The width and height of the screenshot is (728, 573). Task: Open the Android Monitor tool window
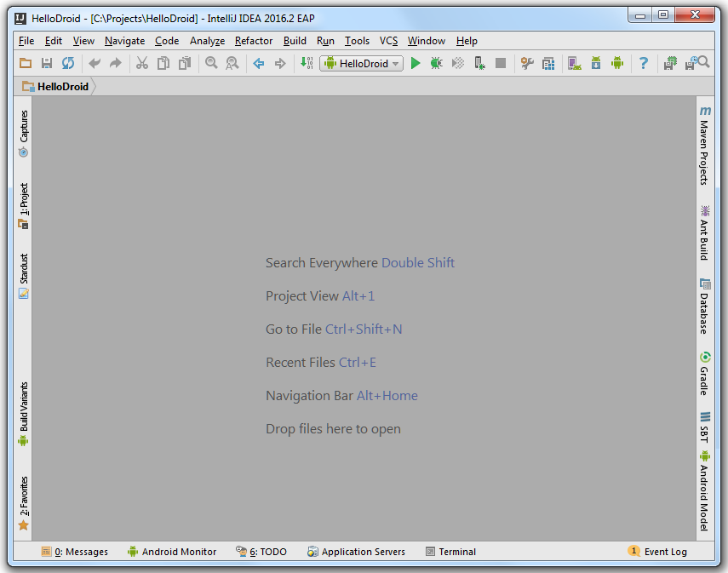pyautogui.click(x=172, y=552)
